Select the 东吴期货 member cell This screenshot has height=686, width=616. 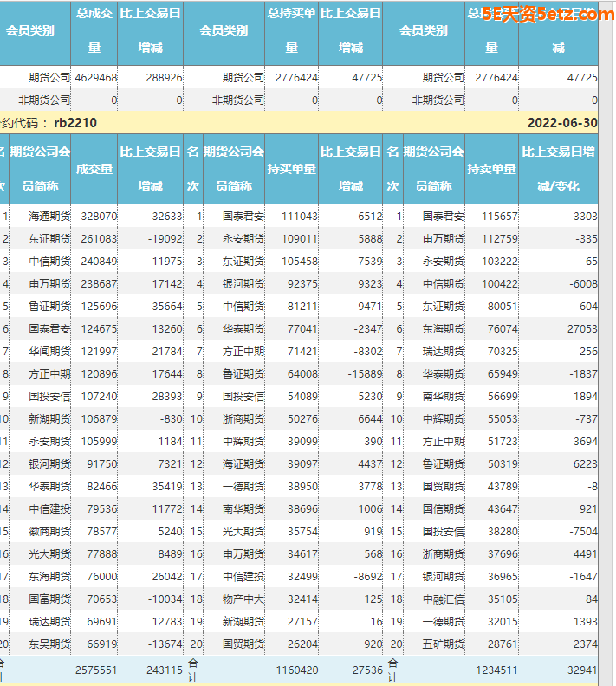tap(49, 644)
